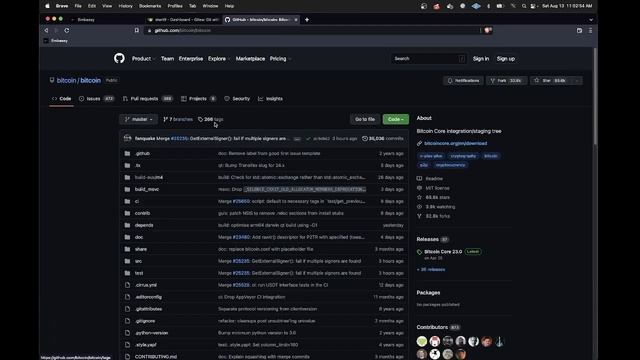Click the bitcoin repository name link
Viewport: 640px width, 360px height.
(x=91, y=80)
